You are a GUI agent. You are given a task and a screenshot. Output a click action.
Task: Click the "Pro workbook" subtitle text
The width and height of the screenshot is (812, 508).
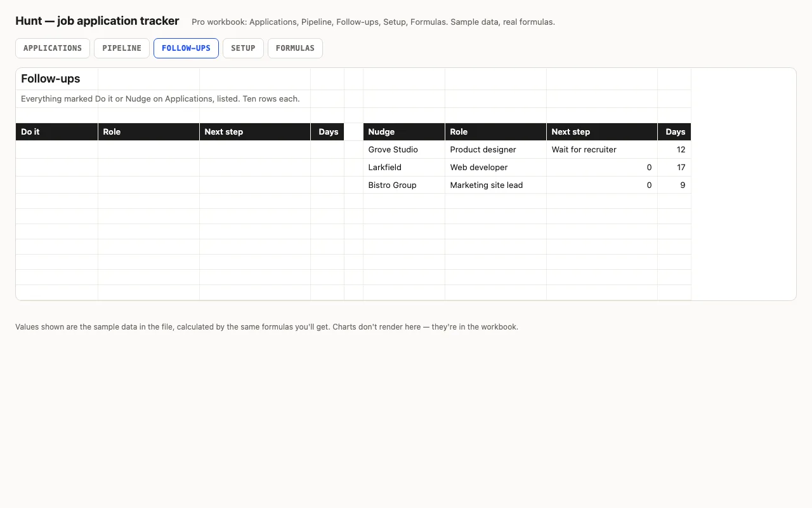coord(373,22)
